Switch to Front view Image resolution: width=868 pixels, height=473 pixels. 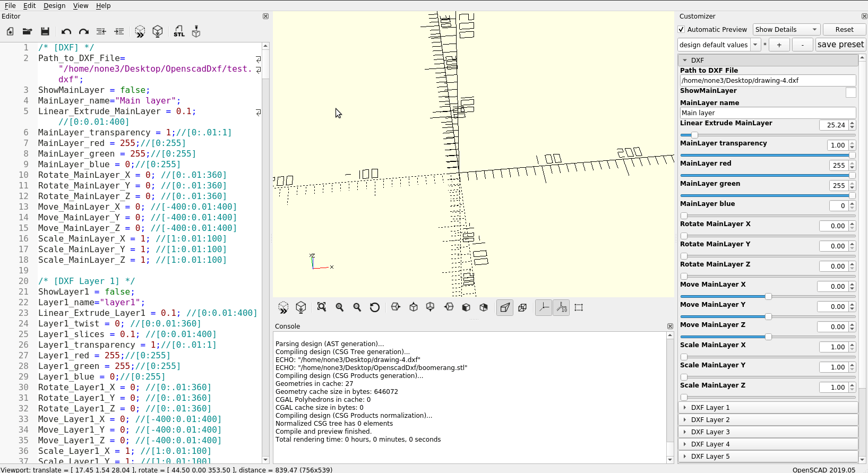(x=466, y=307)
